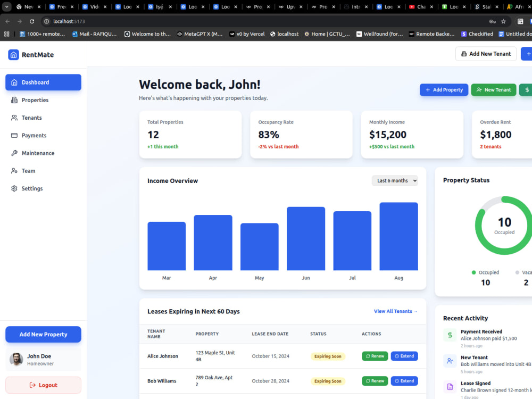Open the tab search dropdown arrow
This screenshot has width=532, height=399.
[6, 7]
